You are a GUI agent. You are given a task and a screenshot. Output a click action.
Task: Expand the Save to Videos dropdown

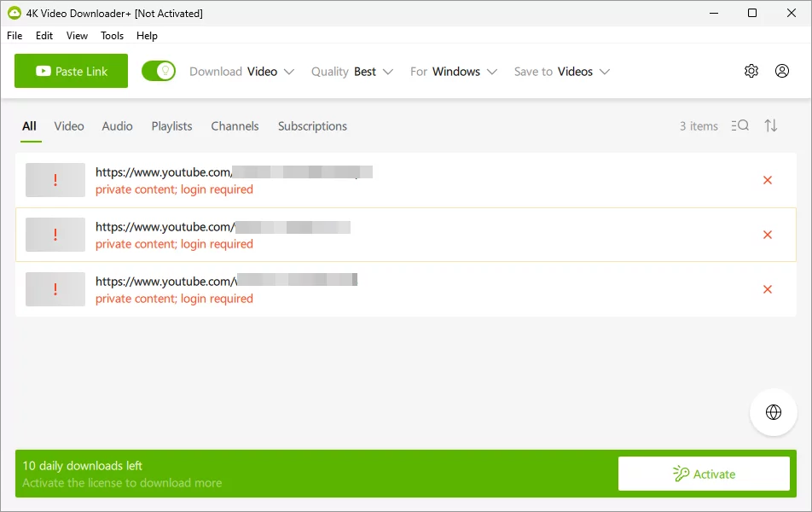coord(562,72)
